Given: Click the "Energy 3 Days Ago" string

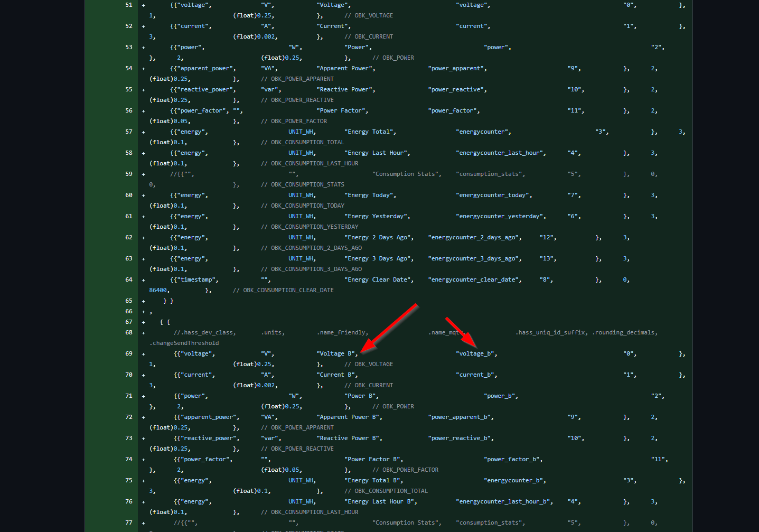Looking at the screenshot, I should pos(378,258).
